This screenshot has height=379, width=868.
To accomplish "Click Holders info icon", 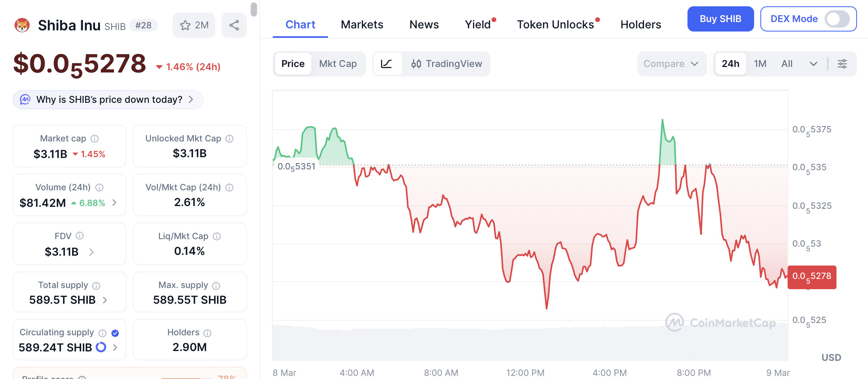I will click(x=207, y=333).
